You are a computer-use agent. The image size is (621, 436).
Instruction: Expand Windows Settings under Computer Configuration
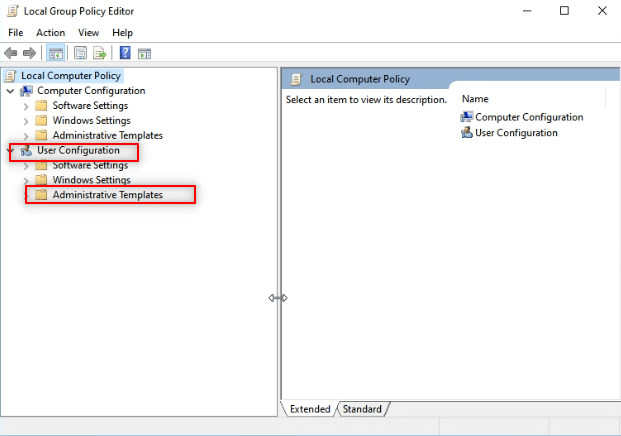pyautogui.click(x=26, y=121)
